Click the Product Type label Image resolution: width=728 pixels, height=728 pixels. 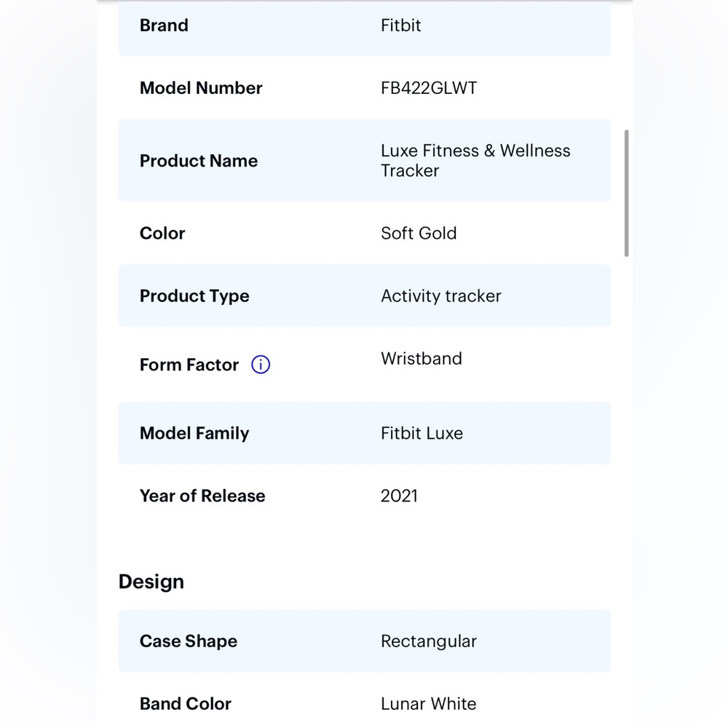(194, 296)
